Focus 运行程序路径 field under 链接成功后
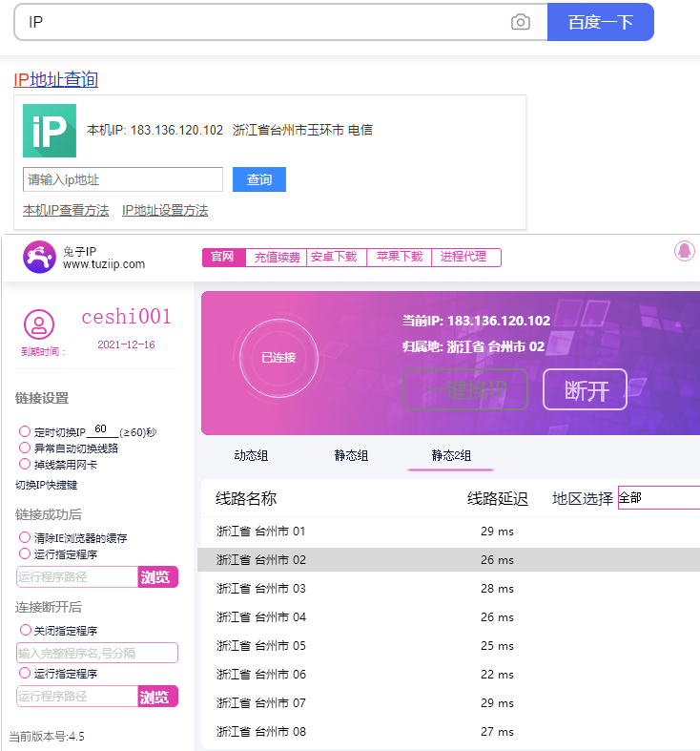This screenshot has height=751, width=700. click(77, 577)
